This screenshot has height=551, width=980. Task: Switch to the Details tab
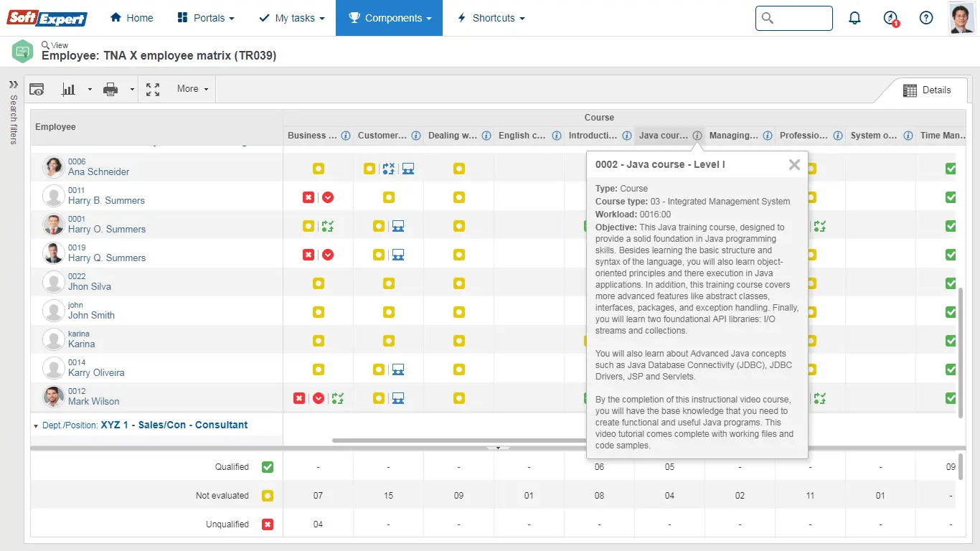pos(927,90)
